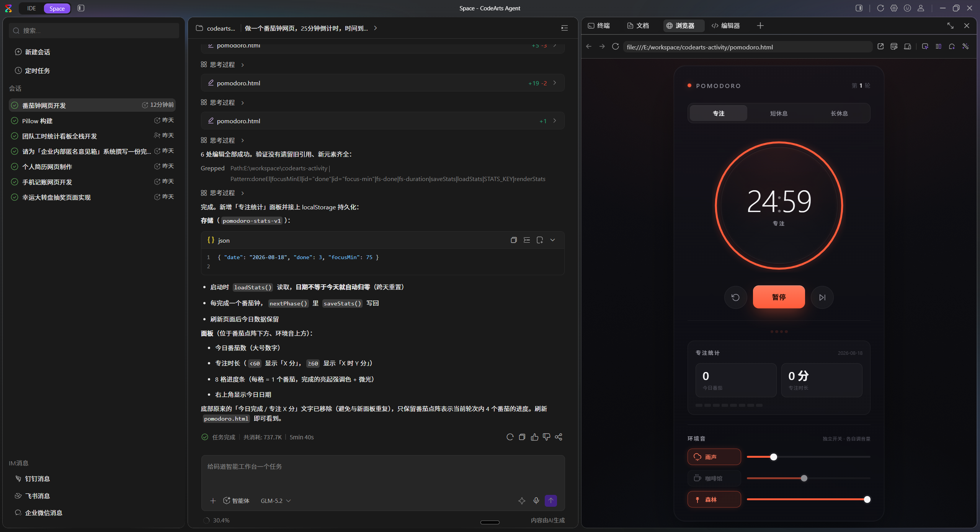980x532 pixels.
Task: Regenerate the agent response
Action: [510, 437]
